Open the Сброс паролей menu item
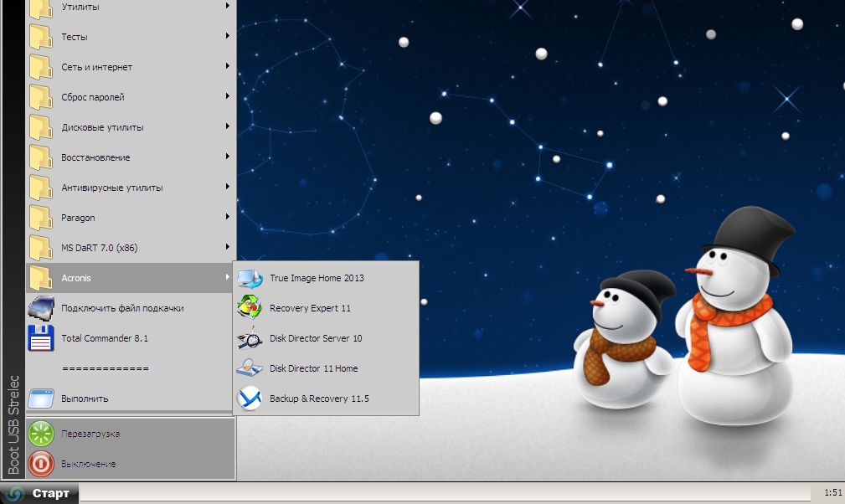 click(93, 97)
